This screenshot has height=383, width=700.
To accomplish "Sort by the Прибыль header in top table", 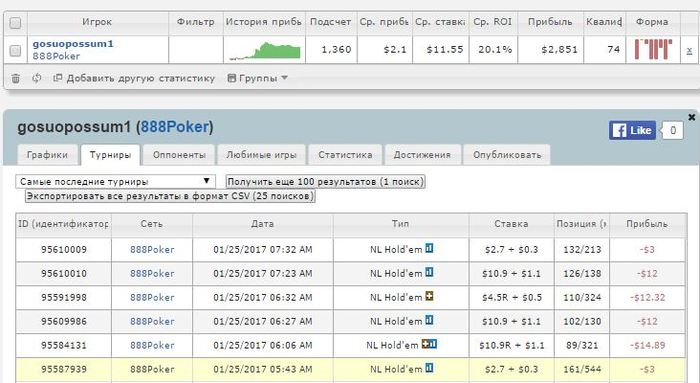I will click(x=550, y=22).
